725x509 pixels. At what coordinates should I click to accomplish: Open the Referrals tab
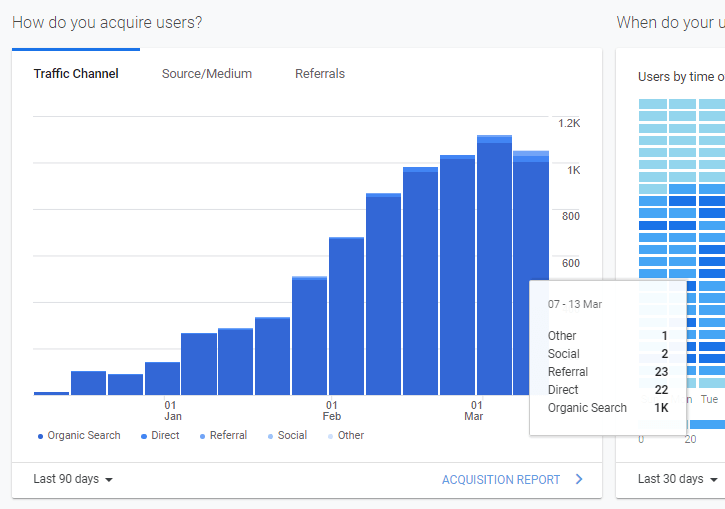tap(320, 74)
